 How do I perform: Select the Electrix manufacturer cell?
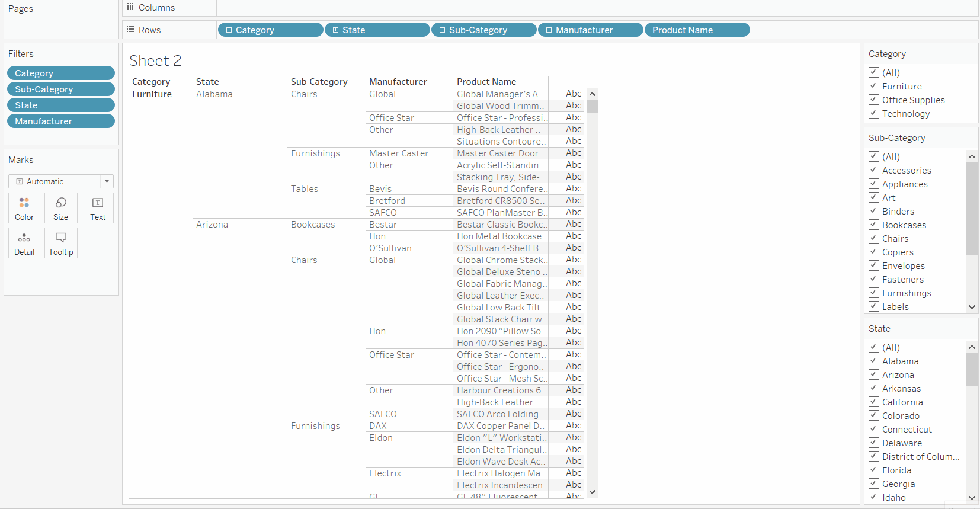[385, 473]
